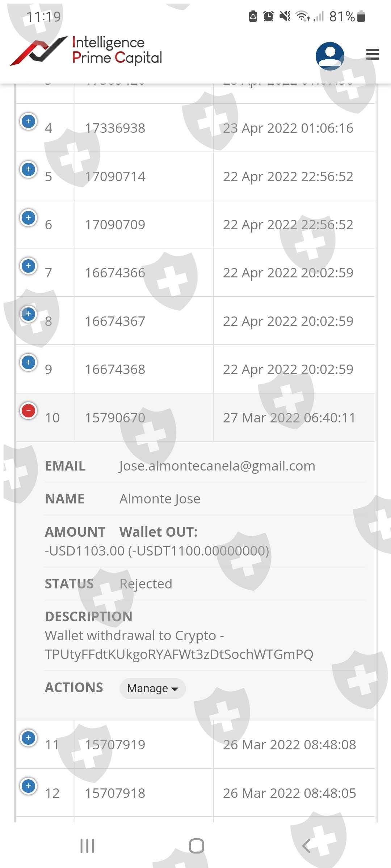Select transaction ID 15790670
Image resolution: width=391 pixels, height=868 pixels.
[115, 418]
